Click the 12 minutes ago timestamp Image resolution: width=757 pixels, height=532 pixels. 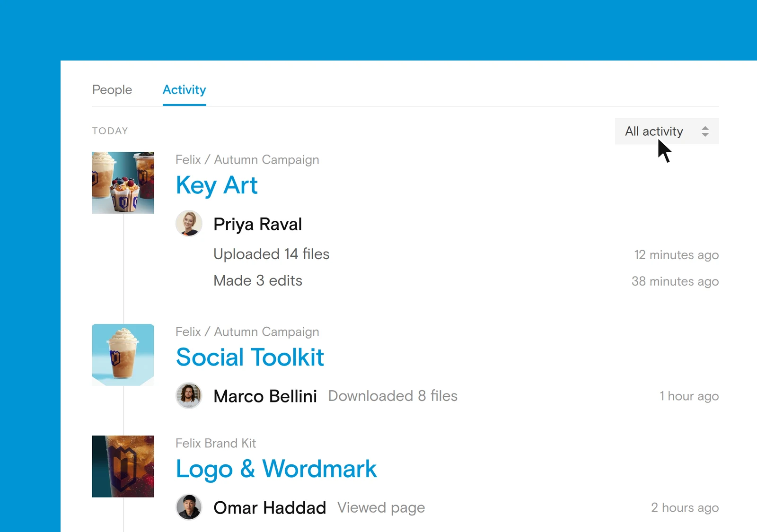[x=677, y=255]
